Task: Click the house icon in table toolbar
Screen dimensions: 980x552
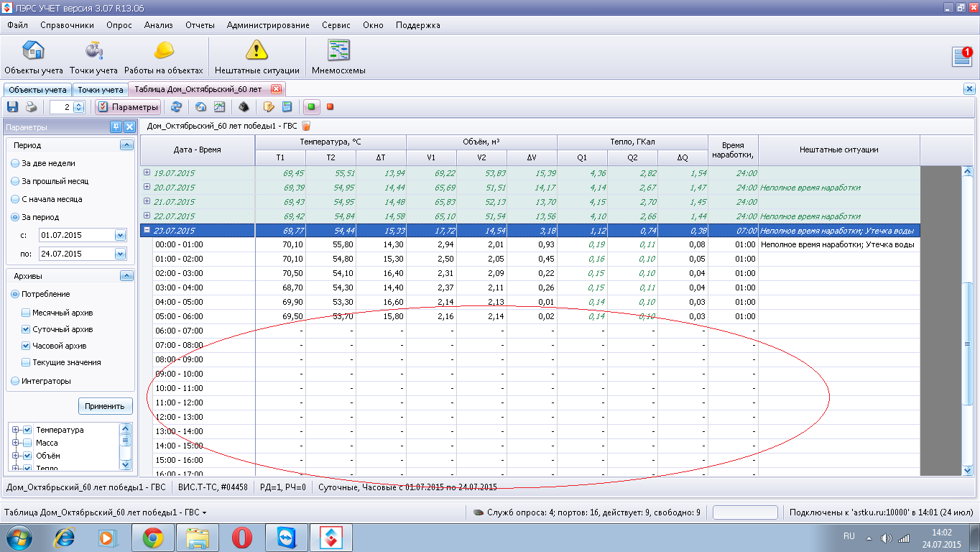Action: [201, 107]
